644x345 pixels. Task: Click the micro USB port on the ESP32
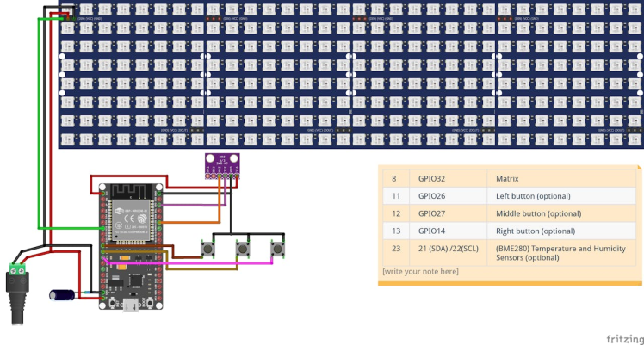pos(131,305)
